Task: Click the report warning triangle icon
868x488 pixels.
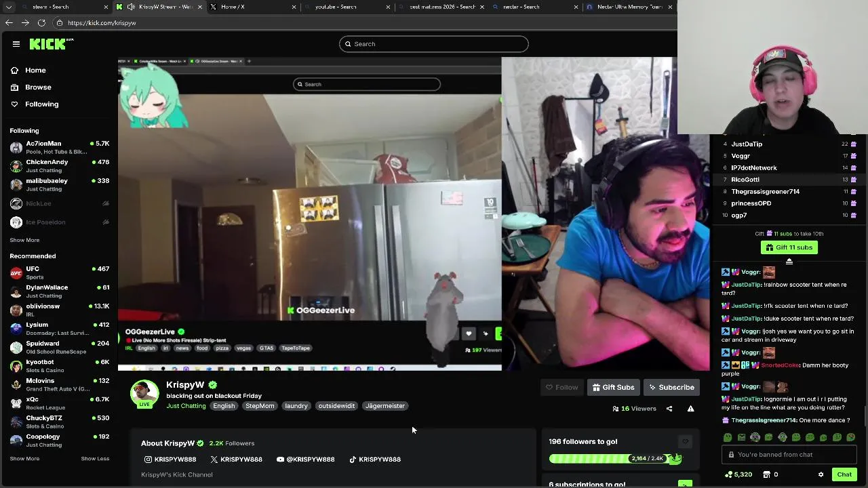Action: click(690, 409)
